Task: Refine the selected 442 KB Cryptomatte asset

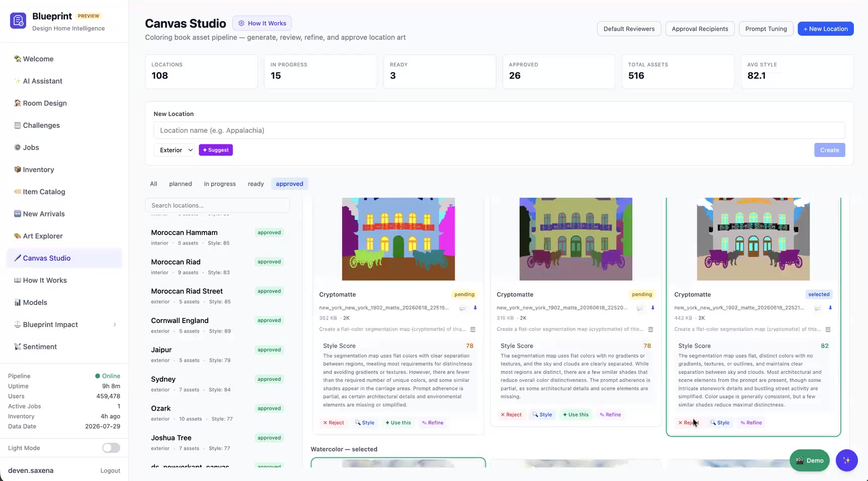Action: tap(751, 423)
